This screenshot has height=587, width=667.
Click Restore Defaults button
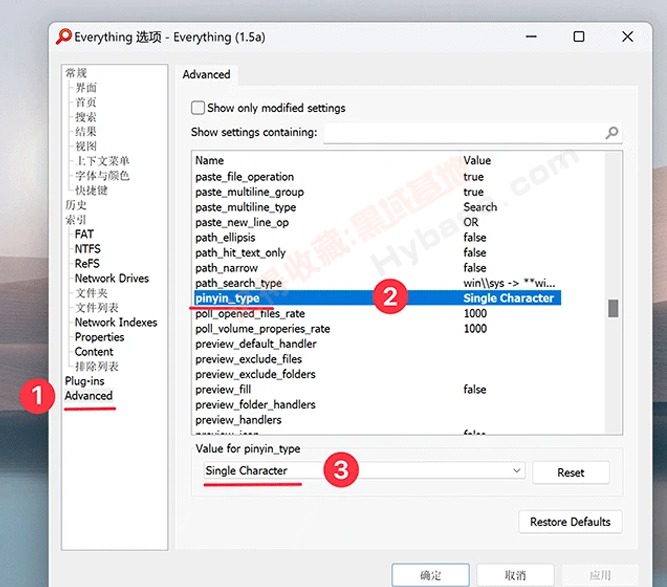[x=570, y=521]
